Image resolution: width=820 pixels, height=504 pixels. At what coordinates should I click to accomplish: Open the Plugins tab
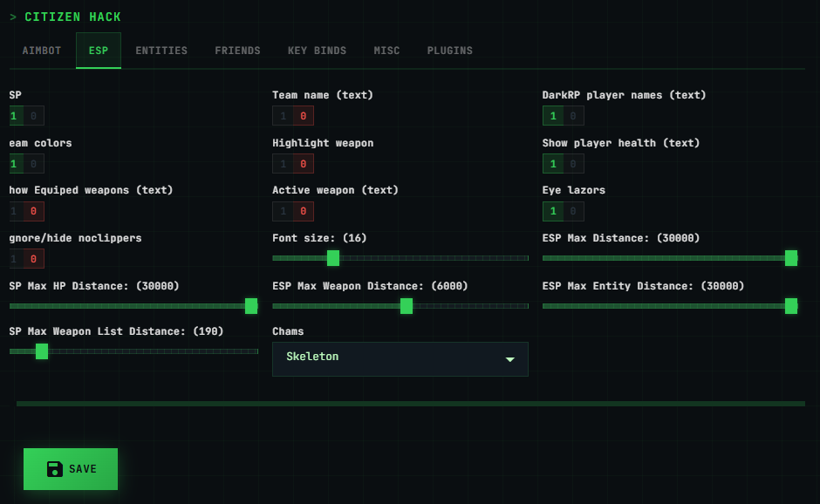pyautogui.click(x=449, y=51)
